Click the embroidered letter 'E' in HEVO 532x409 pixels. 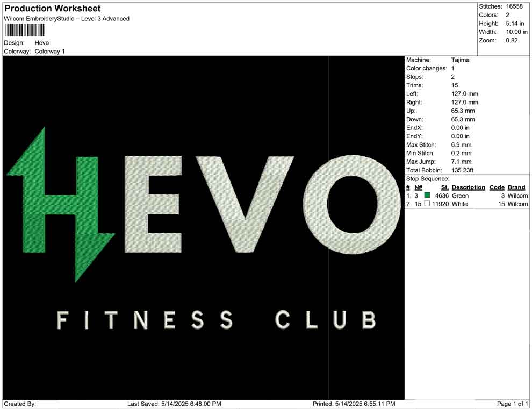tap(153, 204)
